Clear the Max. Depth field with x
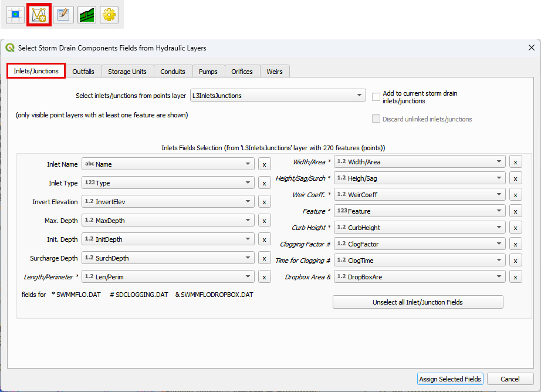This screenshot has height=392, width=541. coord(265,221)
